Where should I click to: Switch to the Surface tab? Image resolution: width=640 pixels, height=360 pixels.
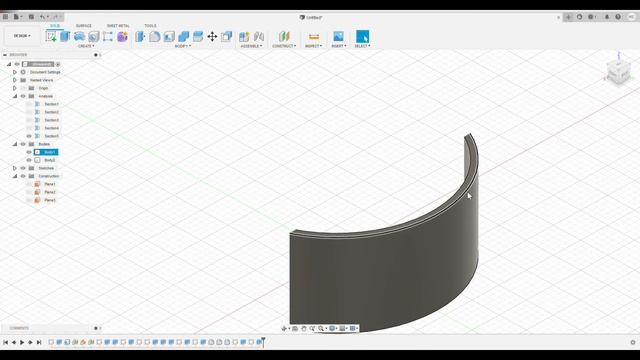tap(84, 26)
